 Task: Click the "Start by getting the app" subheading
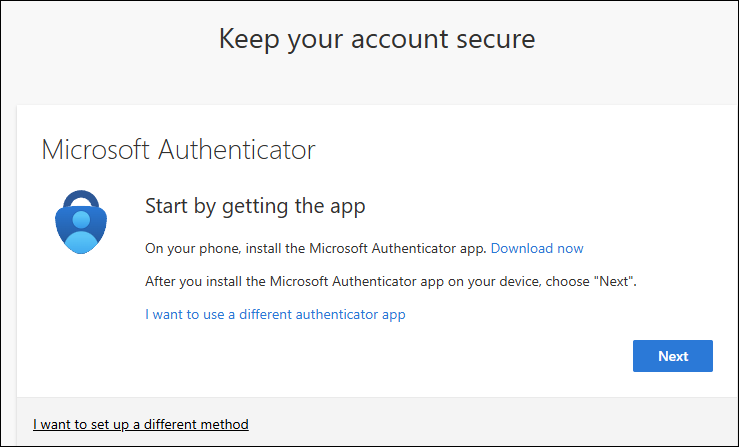255,207
